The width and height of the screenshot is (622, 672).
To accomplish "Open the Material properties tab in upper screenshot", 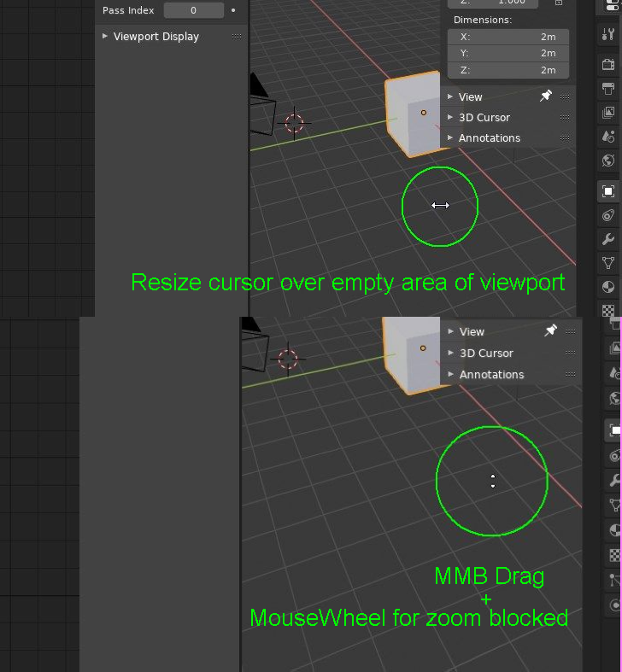I will pyautogui.click(x=607, y=287).
